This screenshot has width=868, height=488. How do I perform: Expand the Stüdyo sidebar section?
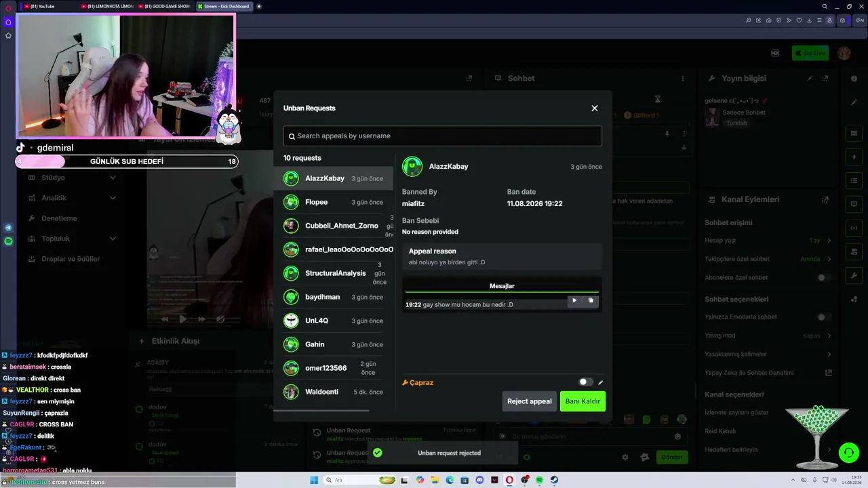tap(73, 178)
